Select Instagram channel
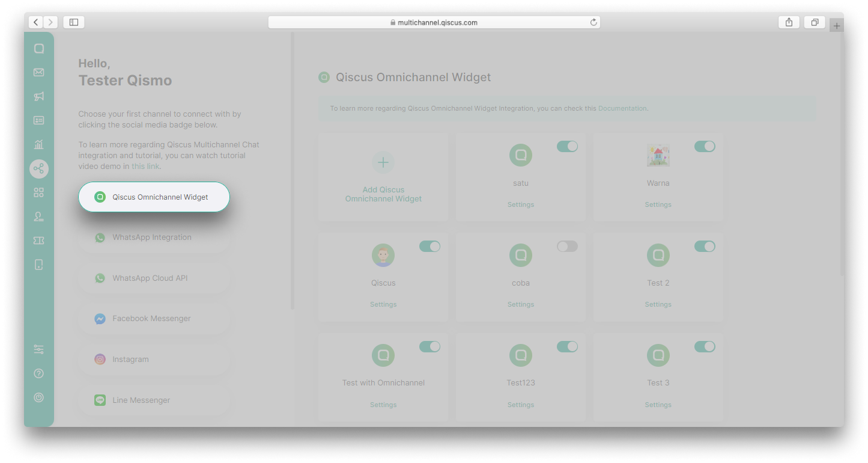Image resolution: width=868 pixels, height=463 pixels. click(x=154, y=360)
